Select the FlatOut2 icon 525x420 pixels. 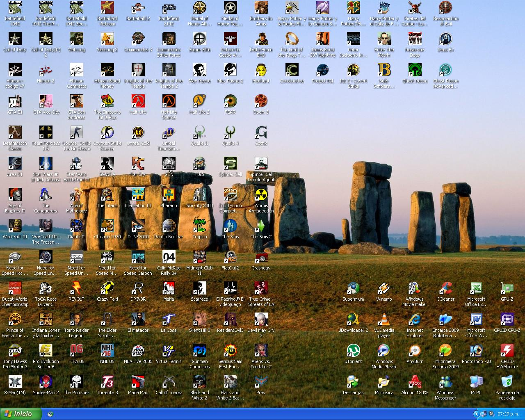coord(231,261)
